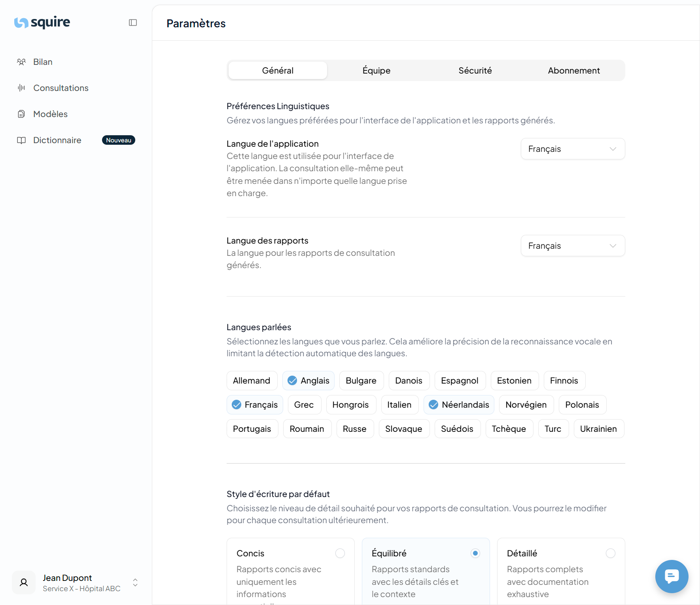Open Bilan from the sidebar icon

coord(21,62)
